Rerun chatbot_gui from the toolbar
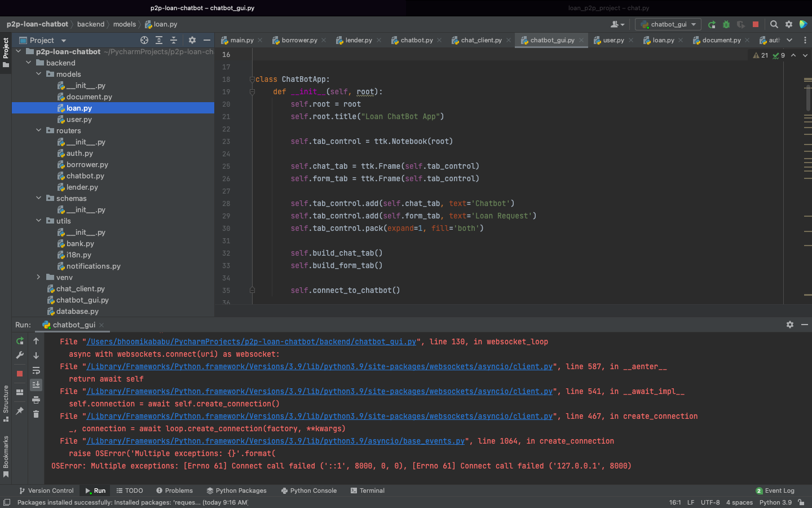This screenshot has width=812, height=508. tap(712, 24)
